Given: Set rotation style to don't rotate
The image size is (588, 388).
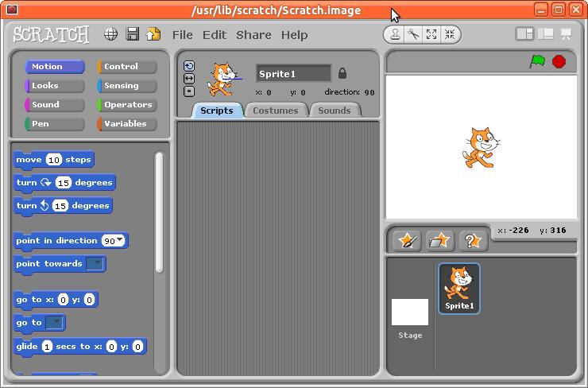Looking at the screenshot, I should point(189,91).
